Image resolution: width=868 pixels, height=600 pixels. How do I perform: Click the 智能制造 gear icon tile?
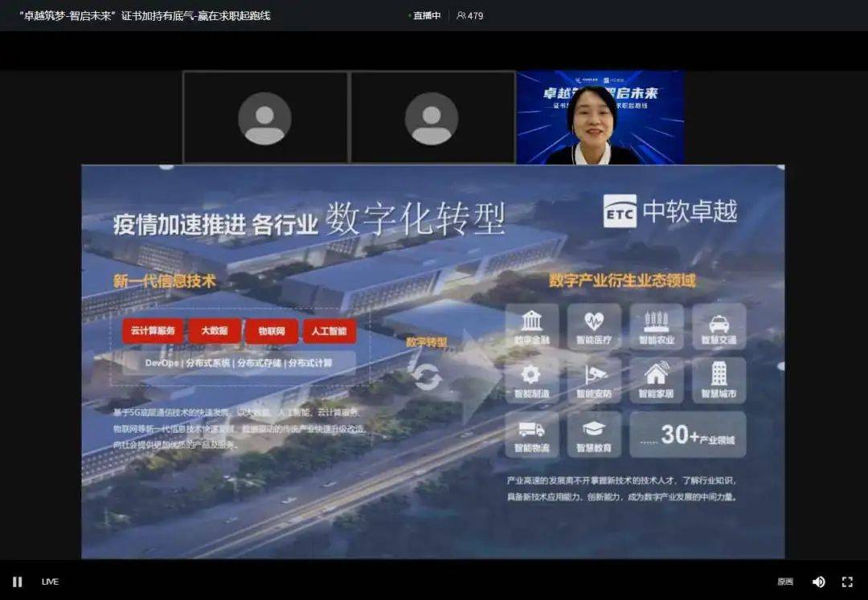[531, 380]
